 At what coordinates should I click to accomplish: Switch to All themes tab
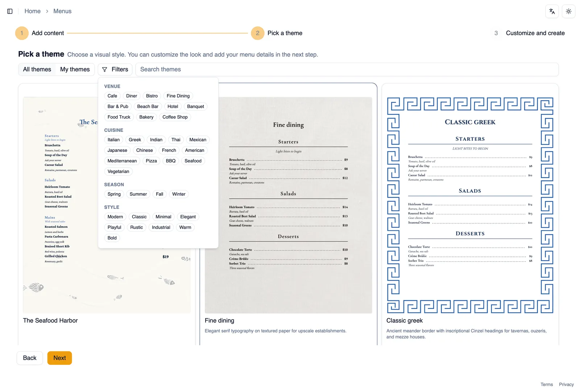click(x=37, y=69)
